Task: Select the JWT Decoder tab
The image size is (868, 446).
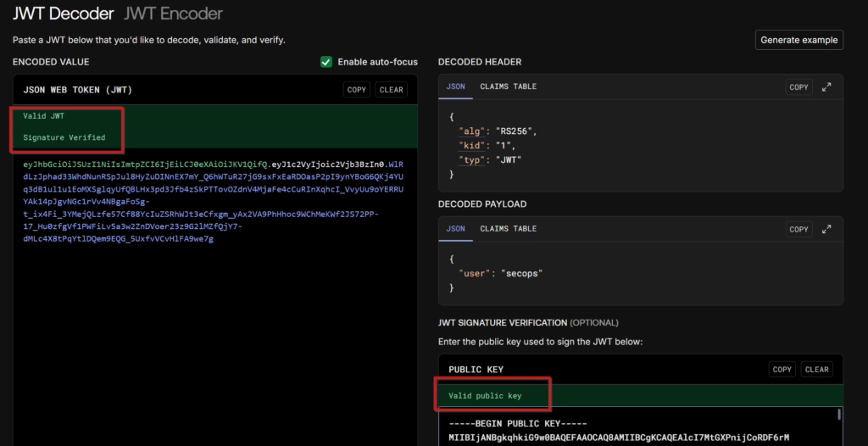Action: pos(64,14)
